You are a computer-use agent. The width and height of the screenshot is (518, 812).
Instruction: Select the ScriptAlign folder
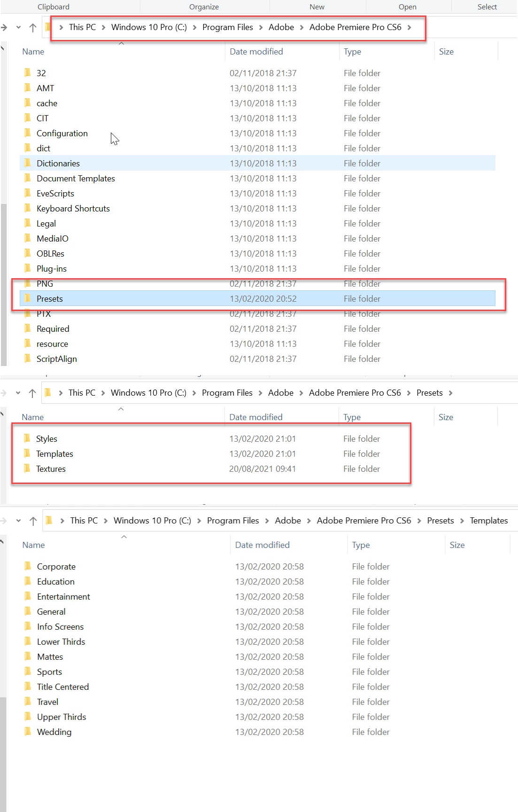[x=57, y=359]
